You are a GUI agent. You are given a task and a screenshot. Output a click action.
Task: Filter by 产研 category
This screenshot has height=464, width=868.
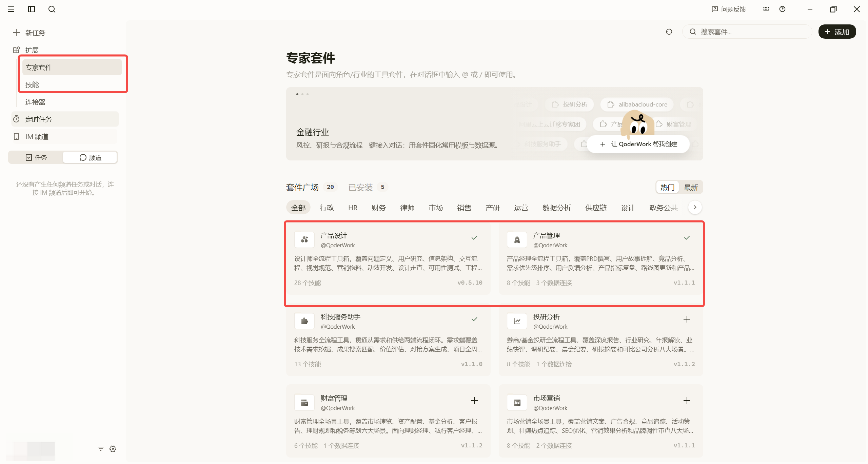pos(493,208)
